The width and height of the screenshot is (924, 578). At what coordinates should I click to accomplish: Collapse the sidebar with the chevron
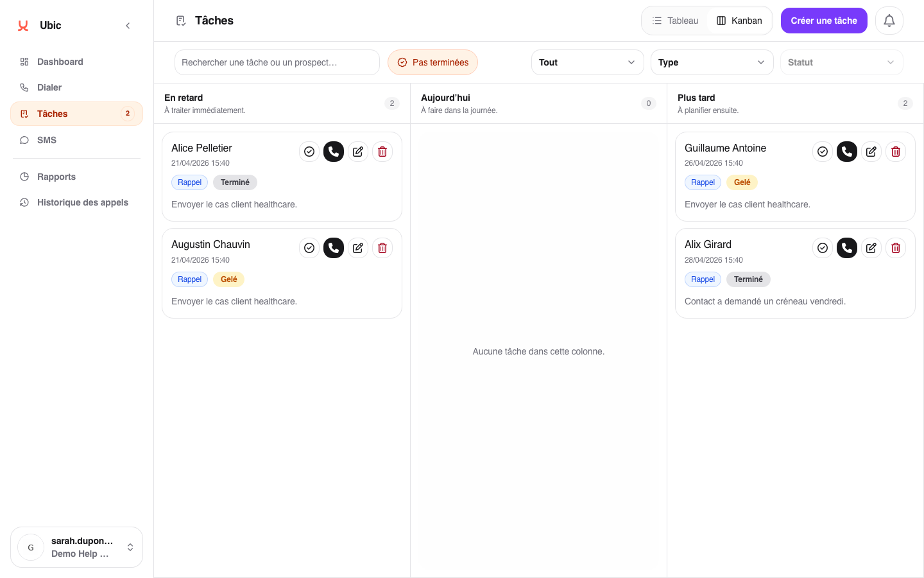(x=128, y=26)
